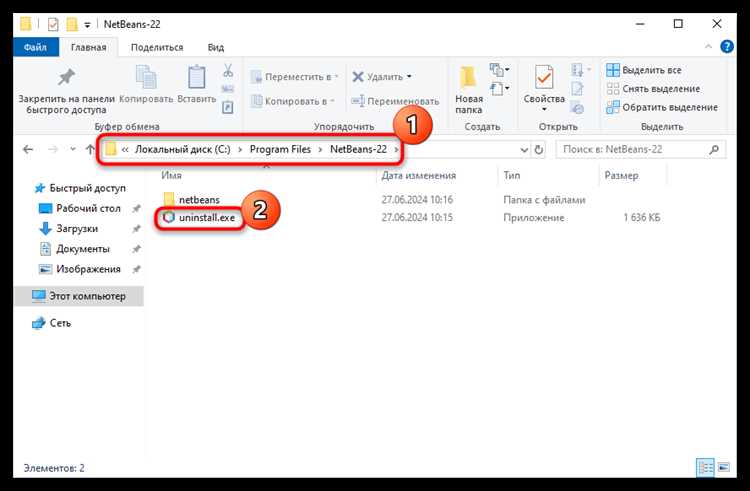Switch to the Поделиться ribbon tab
The width and height of the screenshot is (750, 491).
pyautogui.click(x=157, y=47)
